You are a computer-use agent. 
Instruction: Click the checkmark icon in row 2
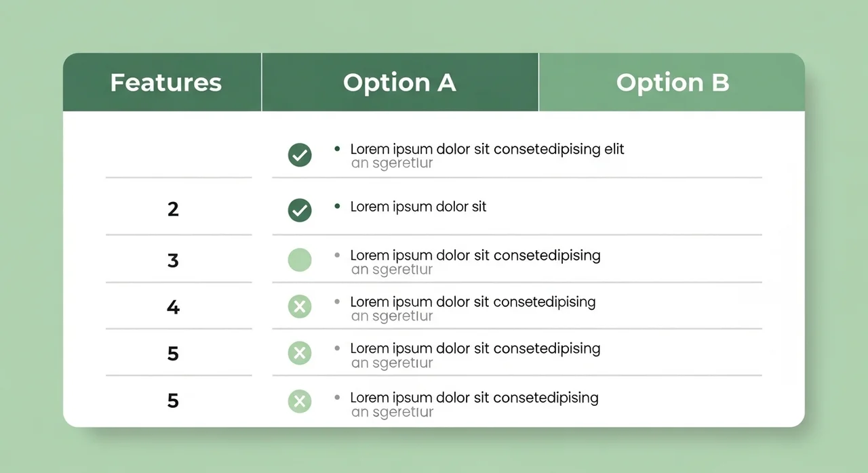(x=300, y=210)
